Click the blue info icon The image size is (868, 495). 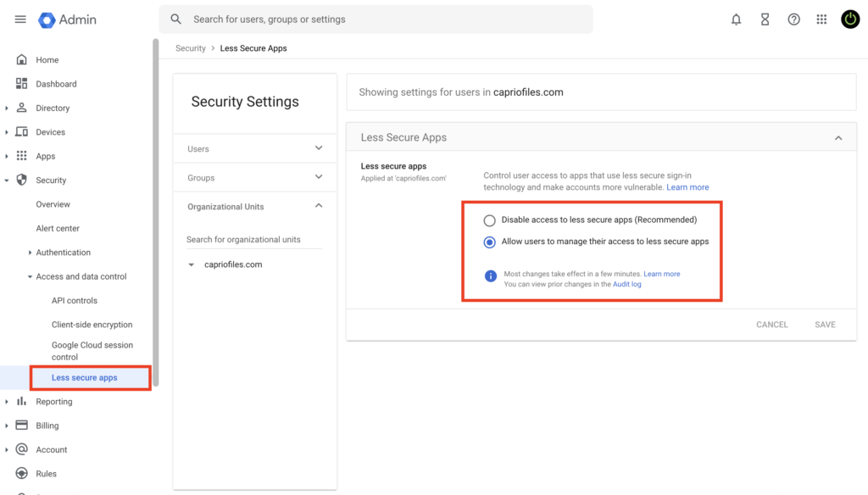pos(491,276)
